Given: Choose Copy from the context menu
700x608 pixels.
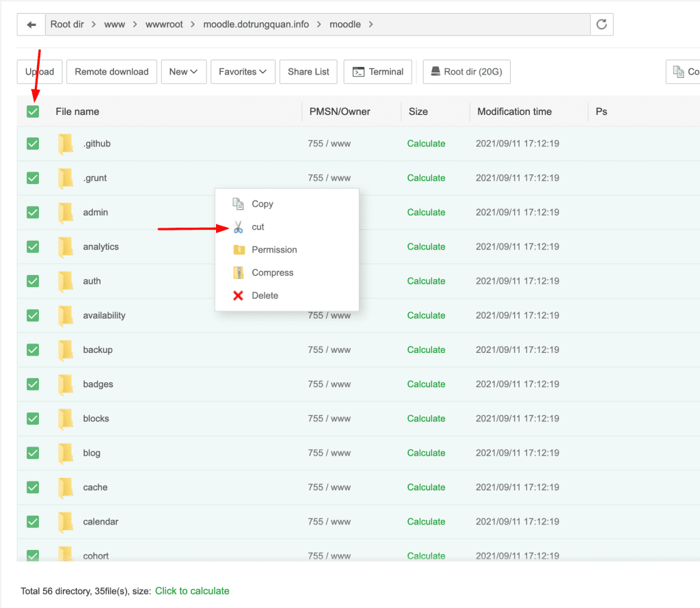Looking at the screenshot, I should click(x=262, y=204).
